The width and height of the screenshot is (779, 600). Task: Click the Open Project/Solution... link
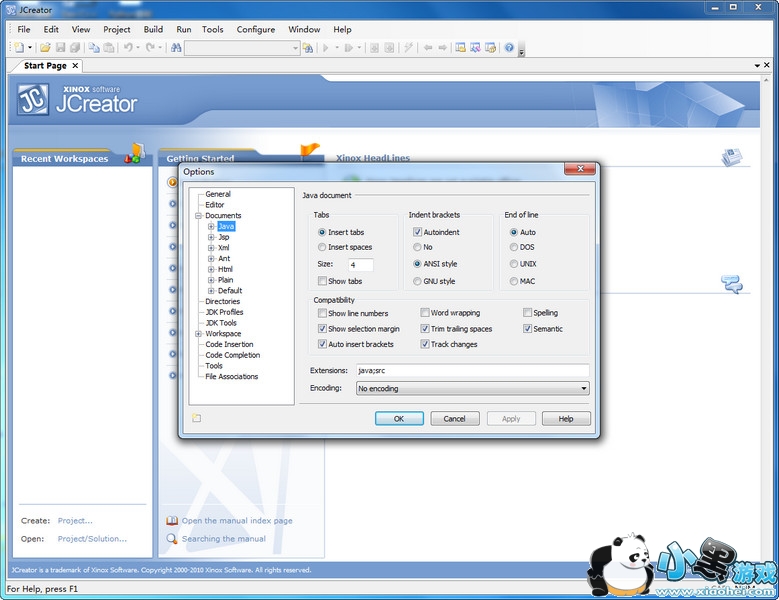click(x=92, y=538)
